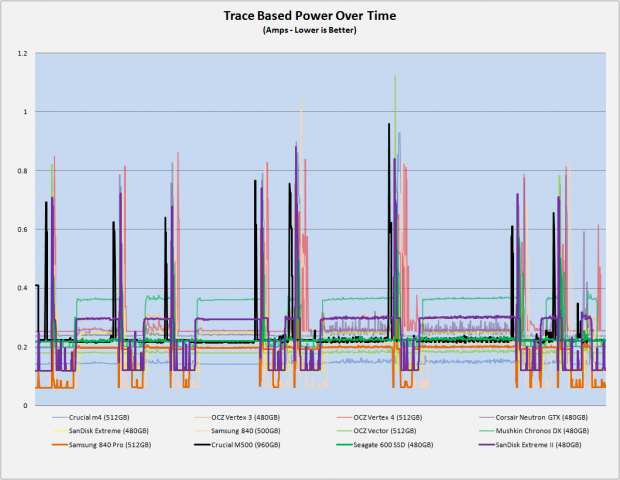This screenshot has height=480, width=620.
Task: Click the 1.2 y-axis label
Action: tap(23, 54)
